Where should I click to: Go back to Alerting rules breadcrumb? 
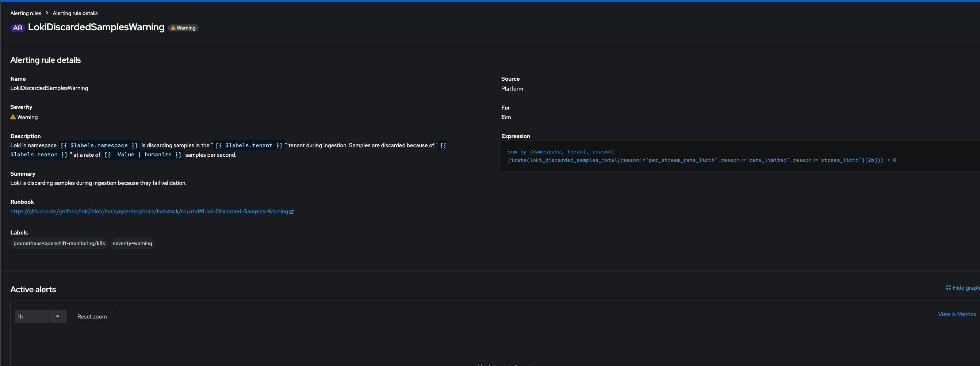point(26,13)
